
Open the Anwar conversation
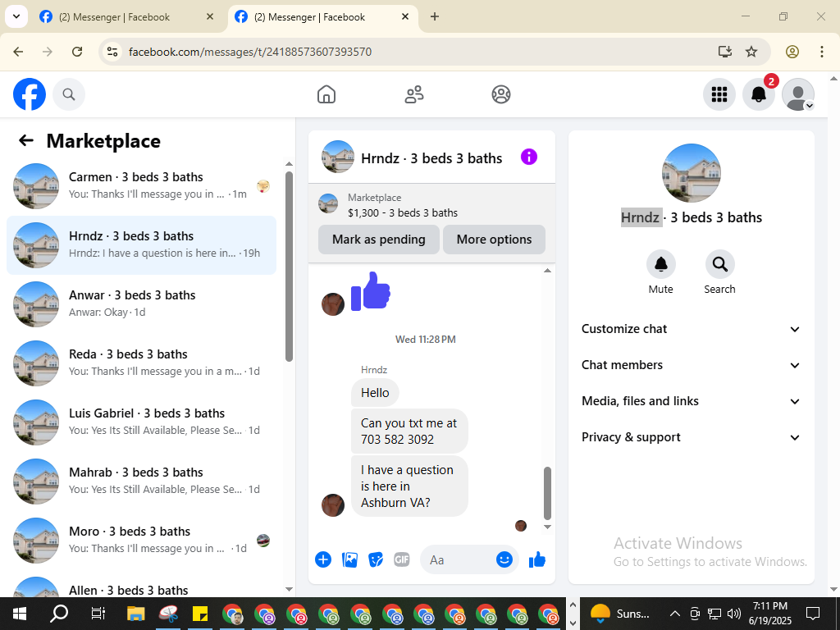click(141, 304)
